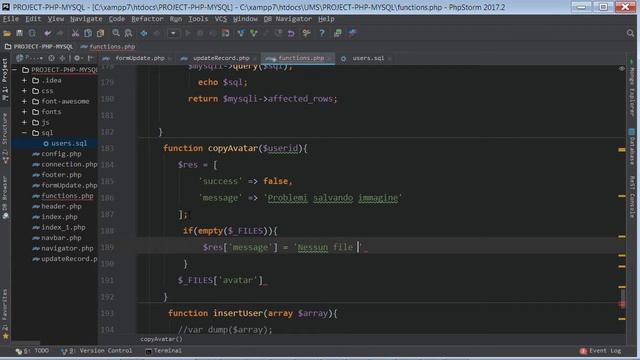Toggle the 1: Project tool window
640x360 pixels.
coord(5,80)
